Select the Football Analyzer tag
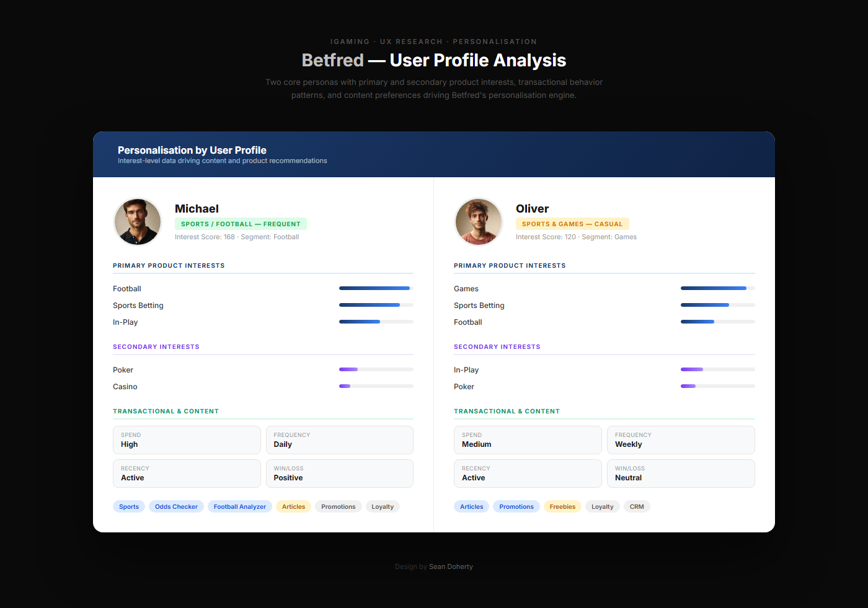Viewport: 868px width, 608px height. click(x=239, y=506)
